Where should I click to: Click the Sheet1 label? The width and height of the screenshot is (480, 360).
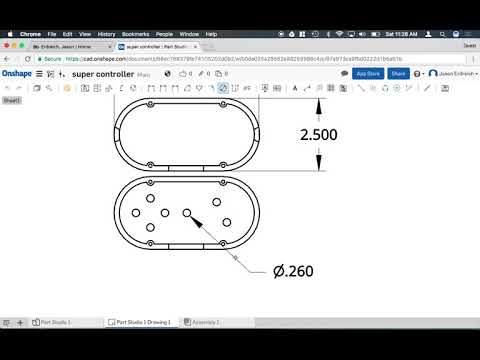[x=12, y=100]
